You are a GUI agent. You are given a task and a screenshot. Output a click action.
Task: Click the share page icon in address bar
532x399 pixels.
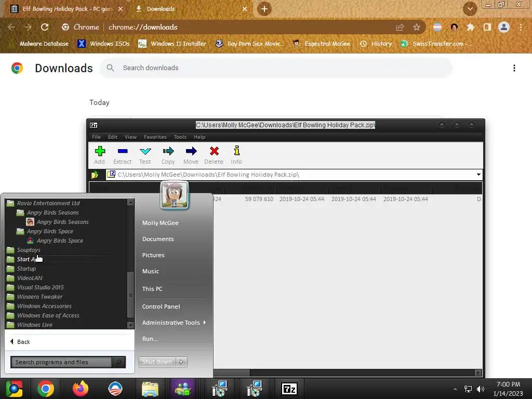click(400, 27)
